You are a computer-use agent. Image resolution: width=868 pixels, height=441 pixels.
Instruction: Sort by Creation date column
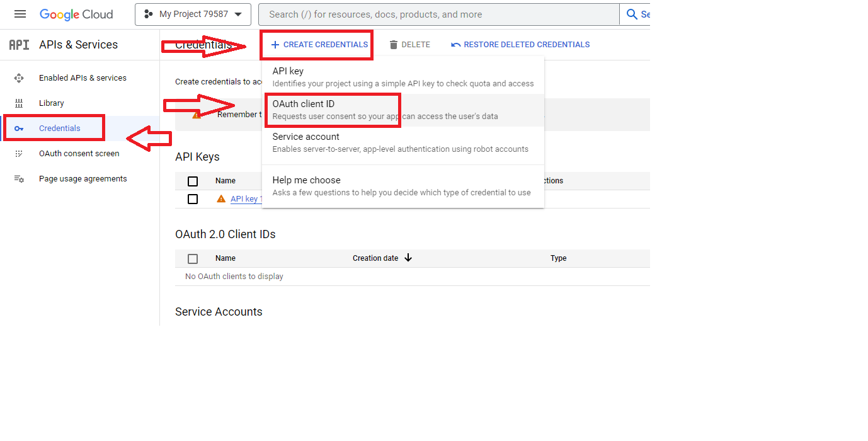pyautogui.click(x=375, y=258)
